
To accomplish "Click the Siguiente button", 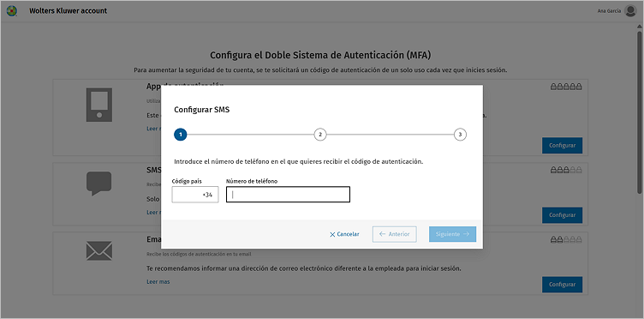I will tap(453, 234).
